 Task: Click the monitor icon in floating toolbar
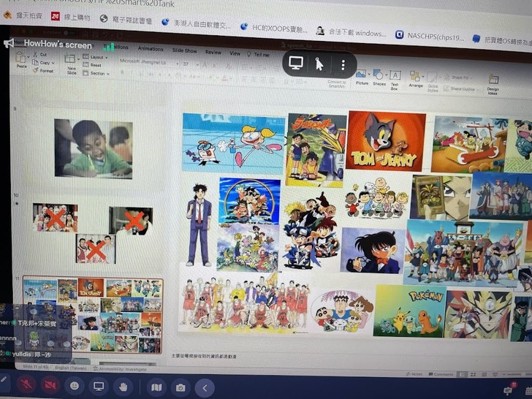pos(296,63)
